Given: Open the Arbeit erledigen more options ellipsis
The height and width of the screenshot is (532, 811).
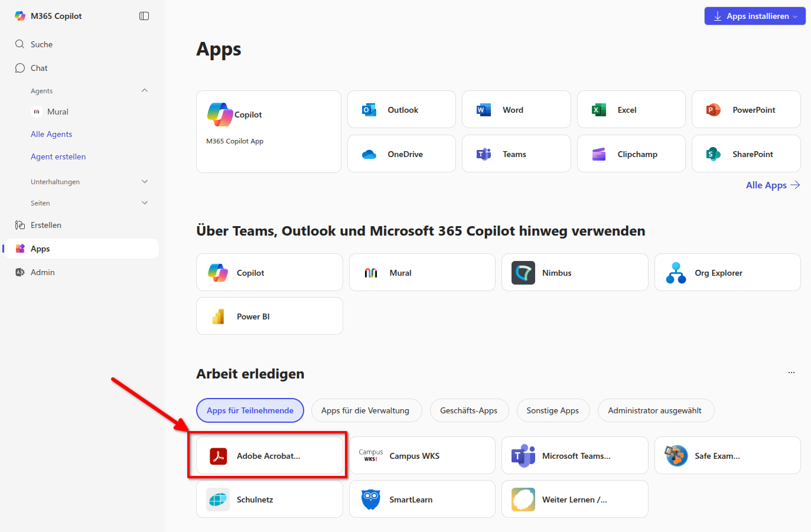Looking at the screenshot, I should 792,373.
